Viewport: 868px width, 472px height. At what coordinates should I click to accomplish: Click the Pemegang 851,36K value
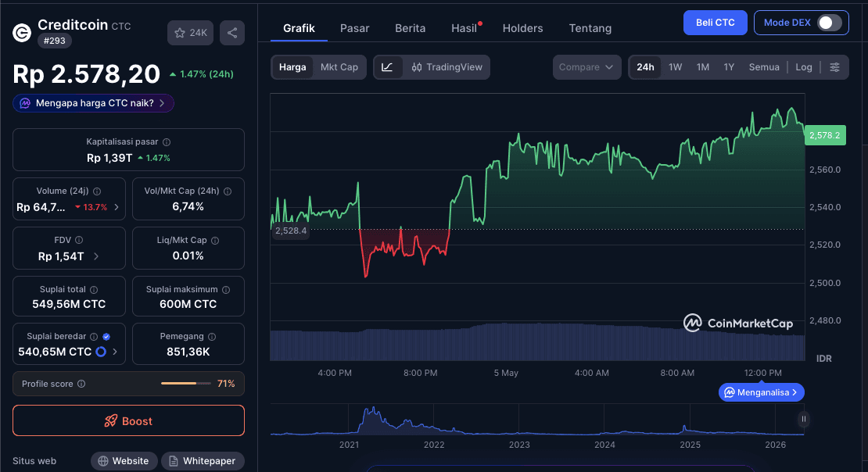coord(188,352)
